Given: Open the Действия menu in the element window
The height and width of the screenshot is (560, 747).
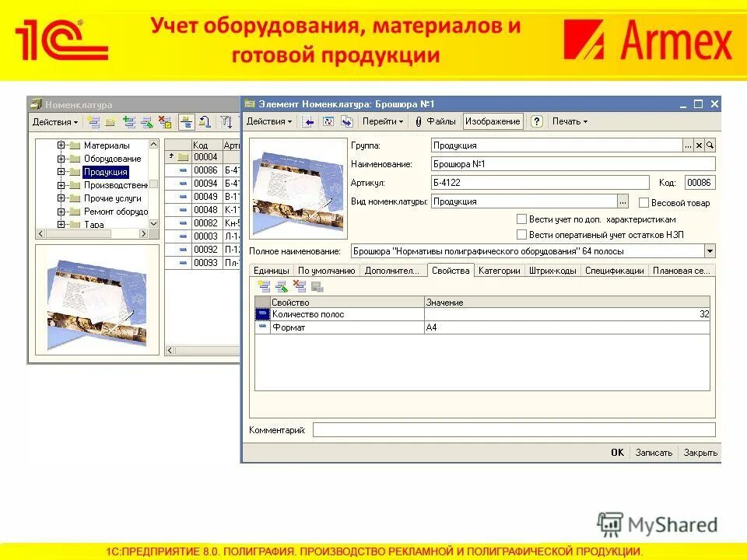Looking at the screenshot, I should tap(270, 122).
